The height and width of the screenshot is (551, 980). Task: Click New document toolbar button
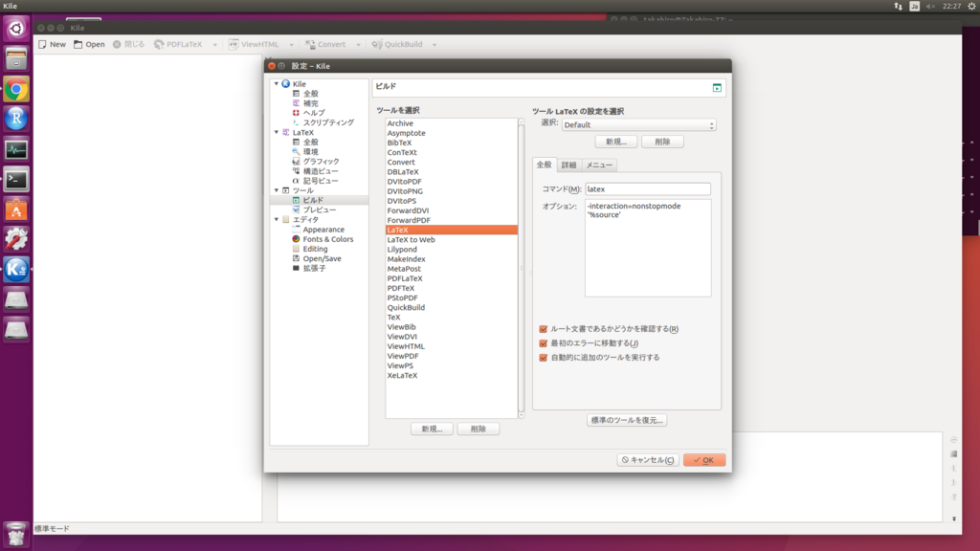[52, 44]
